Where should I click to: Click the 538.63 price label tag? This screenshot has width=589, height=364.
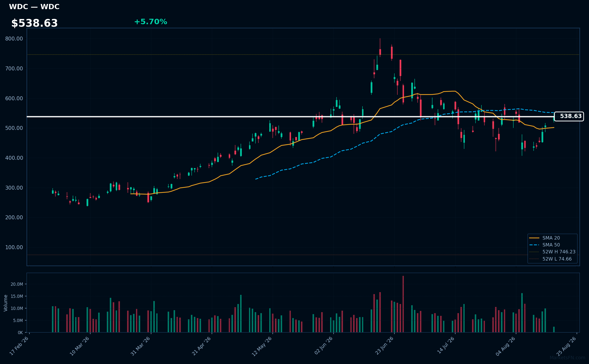pos(569,116)
